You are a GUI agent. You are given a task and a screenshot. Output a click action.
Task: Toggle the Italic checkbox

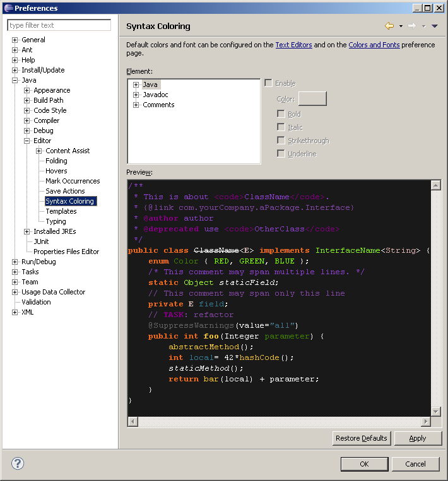coord(281,127)
